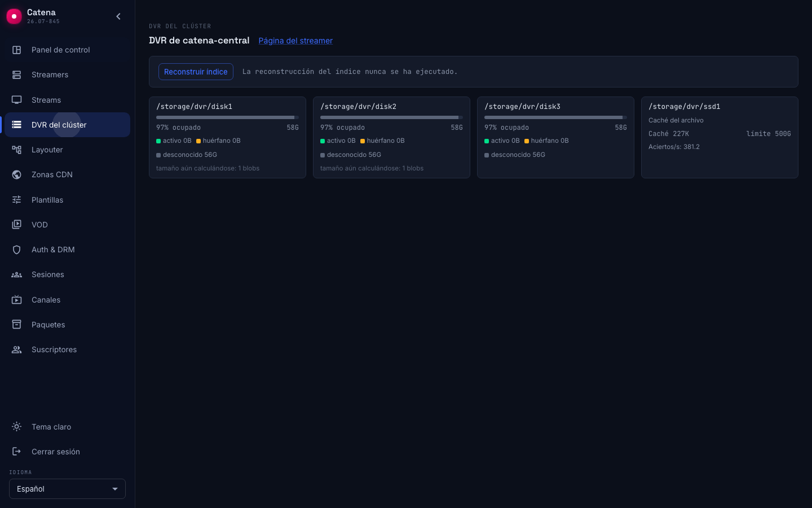Open the Streams page
Screen dimensions: 812x508
tap(67, 100)
